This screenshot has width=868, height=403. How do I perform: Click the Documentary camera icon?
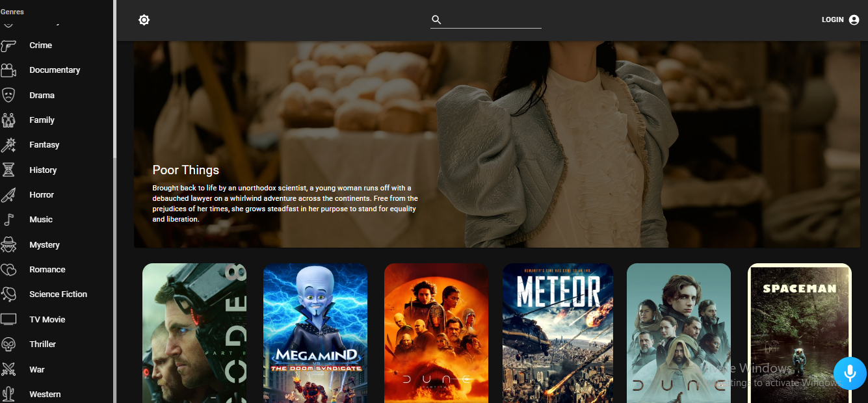8,70
